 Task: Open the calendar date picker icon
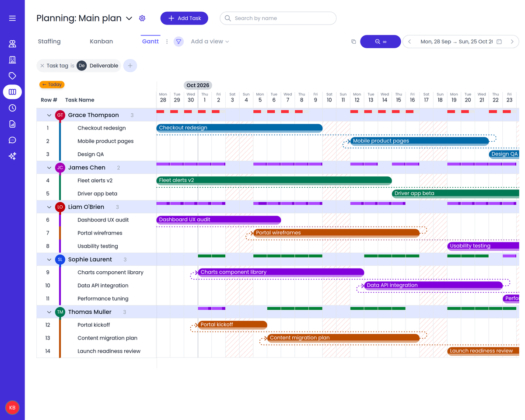click(499, 42)
